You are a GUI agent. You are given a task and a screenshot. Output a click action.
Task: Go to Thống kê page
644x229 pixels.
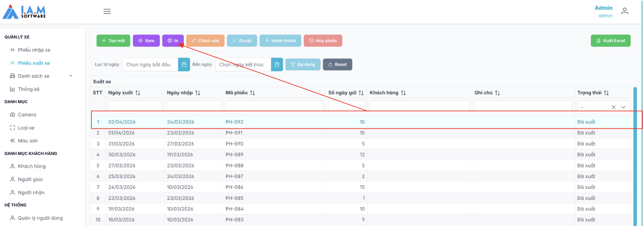point(28,89)
